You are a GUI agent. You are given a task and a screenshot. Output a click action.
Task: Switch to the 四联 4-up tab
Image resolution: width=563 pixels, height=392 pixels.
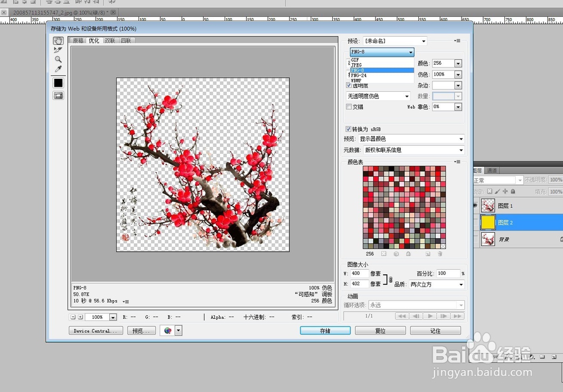pos(126,41)
